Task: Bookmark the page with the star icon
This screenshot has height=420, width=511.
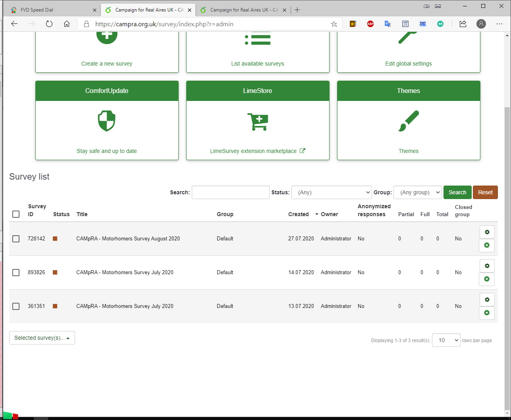Action: point(334,24)
